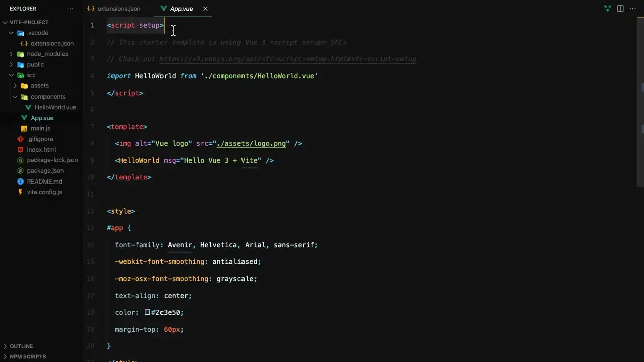
Task: Click the node_modules folder icon
Action: click(x=21, y=54)
